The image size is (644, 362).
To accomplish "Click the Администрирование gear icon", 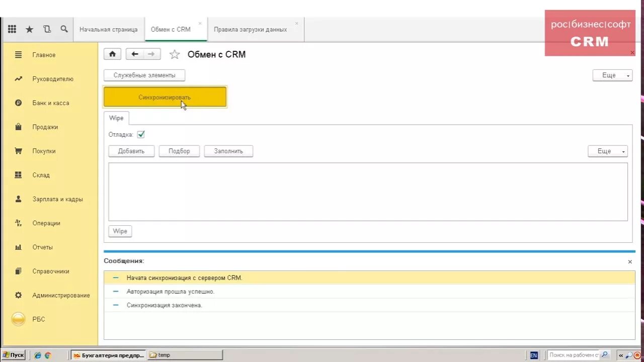I will coord(19,295).
